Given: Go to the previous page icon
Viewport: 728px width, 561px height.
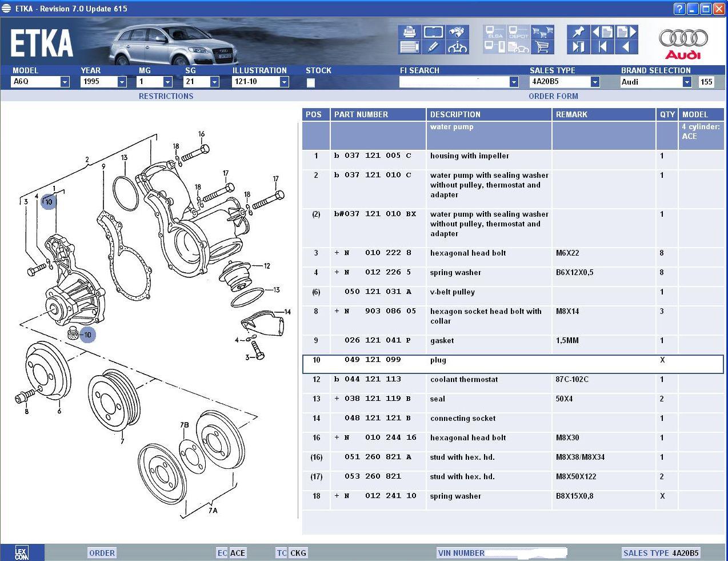Looking at the screenshot, I should coord(603,32).
